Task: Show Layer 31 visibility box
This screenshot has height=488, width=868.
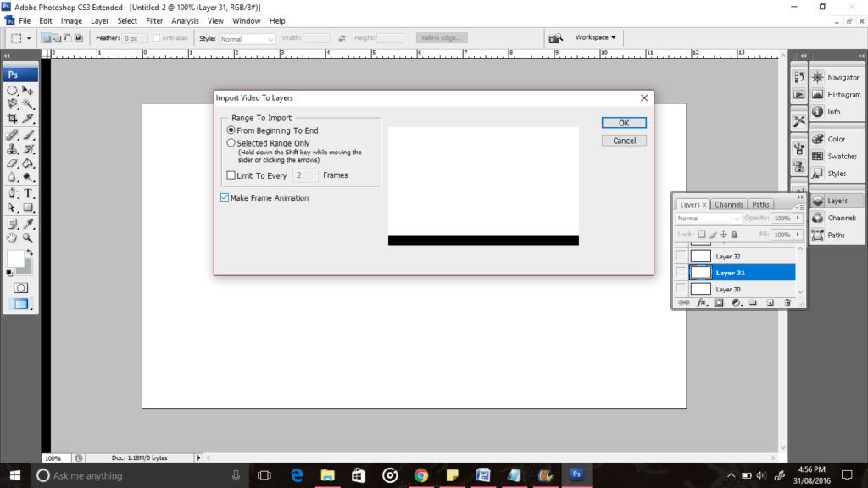Action: coord(681,272)
